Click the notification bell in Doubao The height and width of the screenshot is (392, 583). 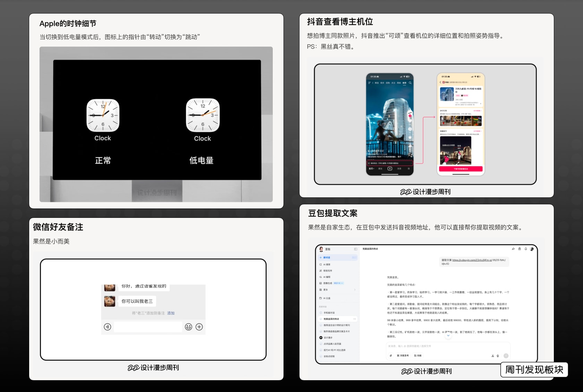[526, 249]
